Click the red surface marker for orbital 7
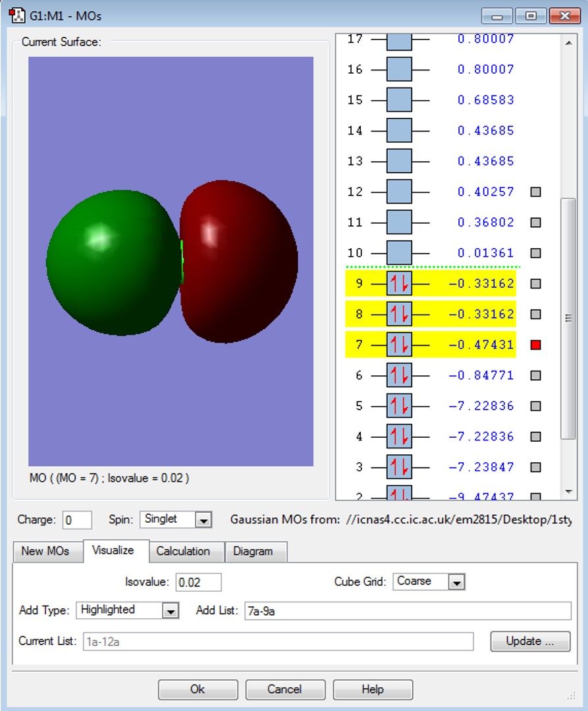Screen dimensions: 588x711 click(x=535, y=344)
